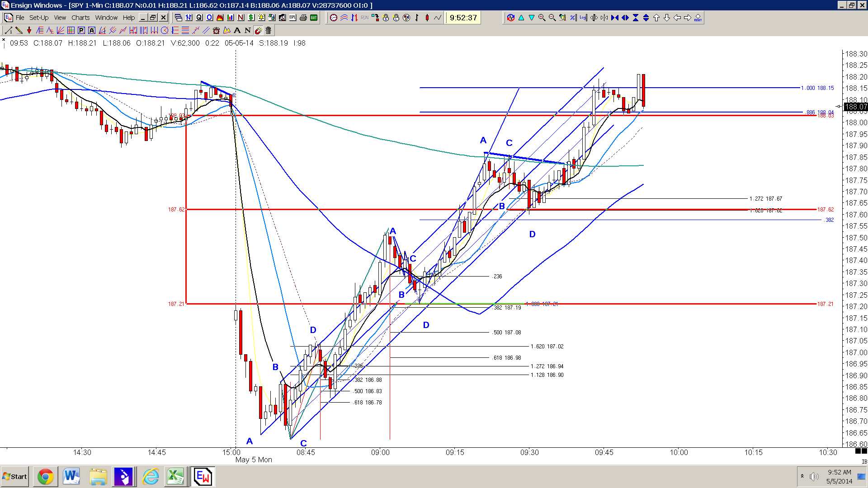This screenshot has height=488, width=868.
Task: Toggle the magnet snap tool
Action: coord(258,30)
